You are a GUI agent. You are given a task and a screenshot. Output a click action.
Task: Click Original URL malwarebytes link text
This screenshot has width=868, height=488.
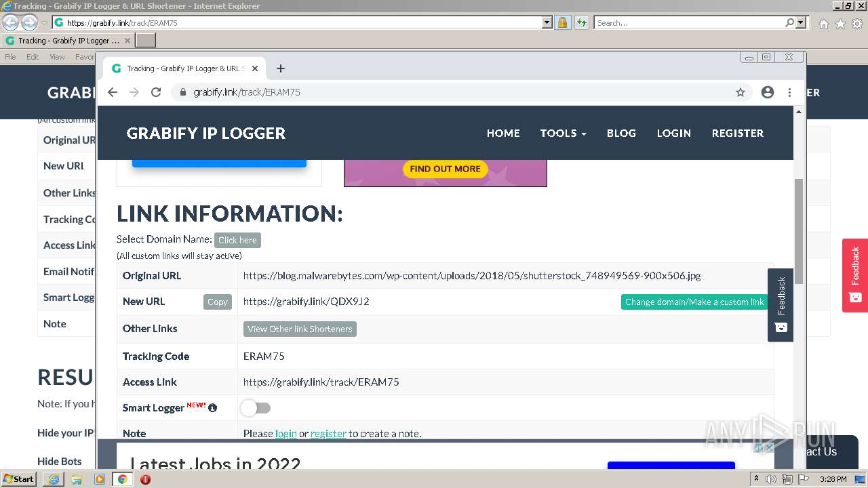[472, 276]
